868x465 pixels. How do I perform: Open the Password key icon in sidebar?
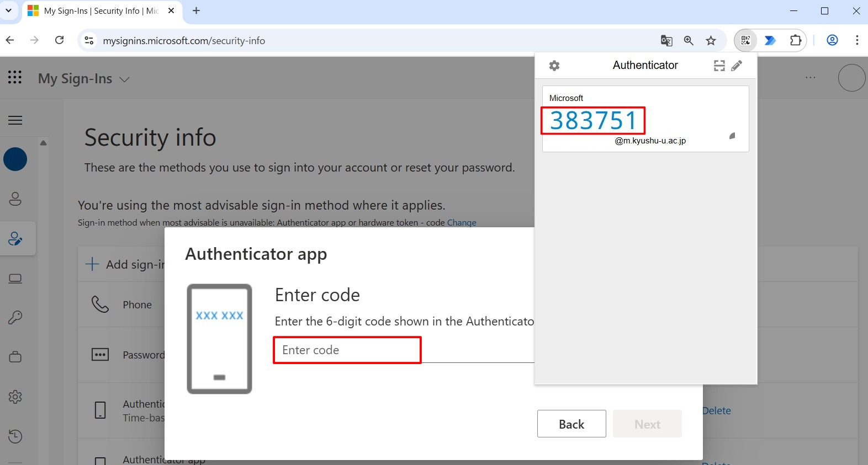pos(15,317)
